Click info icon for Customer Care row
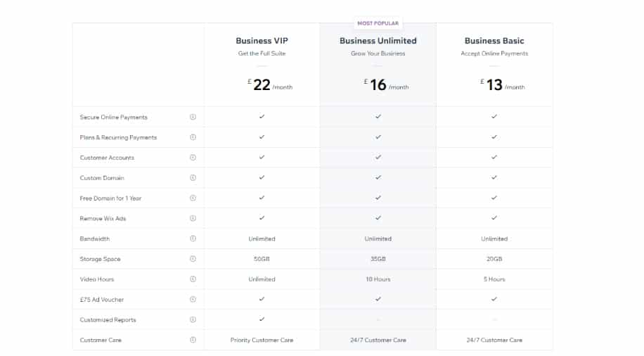Screen dimensions: 644x356 [193, 340]
